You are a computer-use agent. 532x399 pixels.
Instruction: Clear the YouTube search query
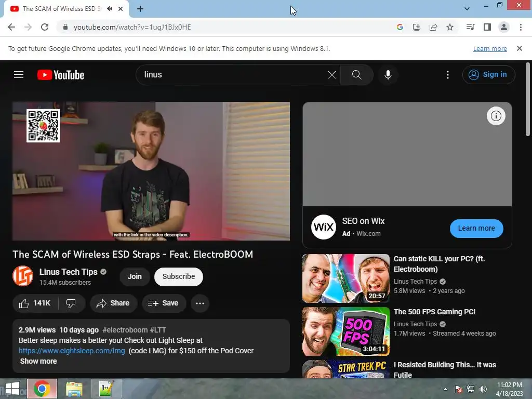pos(332,75)
